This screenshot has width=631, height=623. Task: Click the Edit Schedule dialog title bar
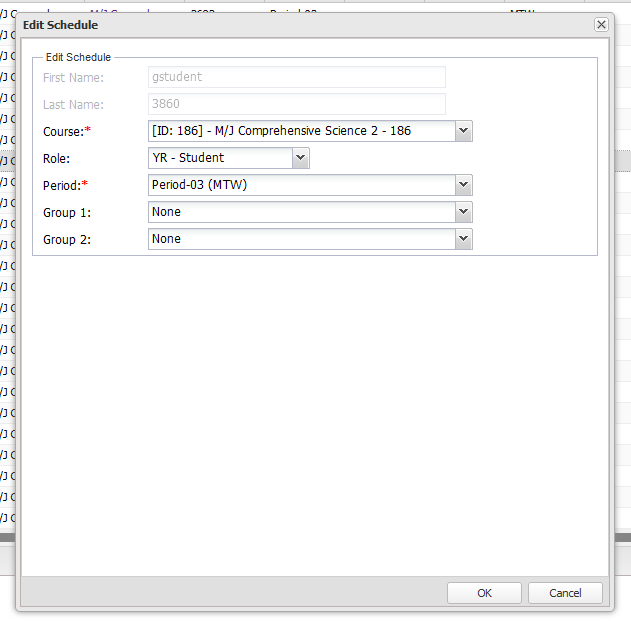(x=300, y=24)
